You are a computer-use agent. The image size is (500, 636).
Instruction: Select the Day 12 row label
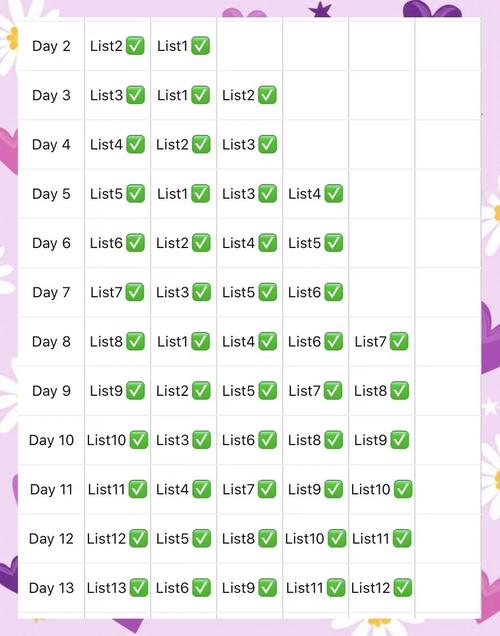click(x=51, y=539)
